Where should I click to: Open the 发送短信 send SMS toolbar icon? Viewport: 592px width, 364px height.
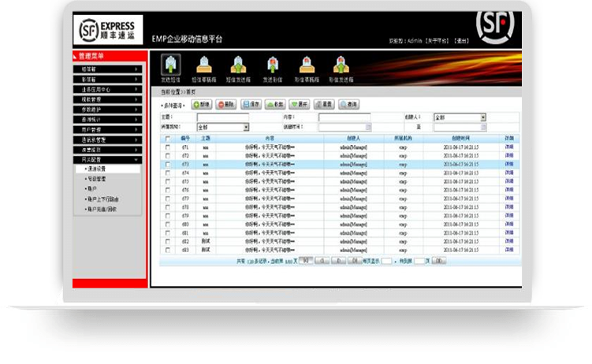click(x=170, y=69)
